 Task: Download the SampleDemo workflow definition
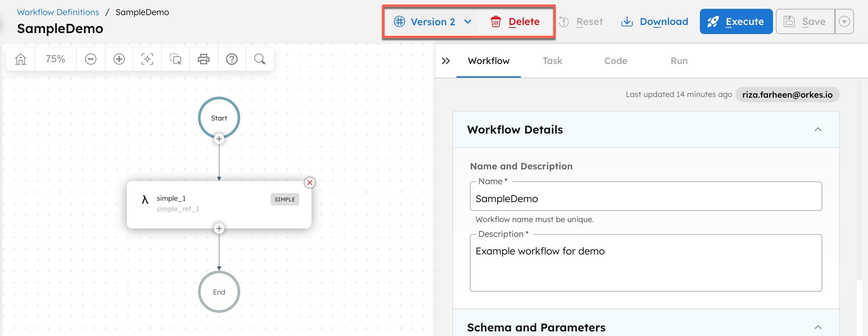(x=654, y=21)
